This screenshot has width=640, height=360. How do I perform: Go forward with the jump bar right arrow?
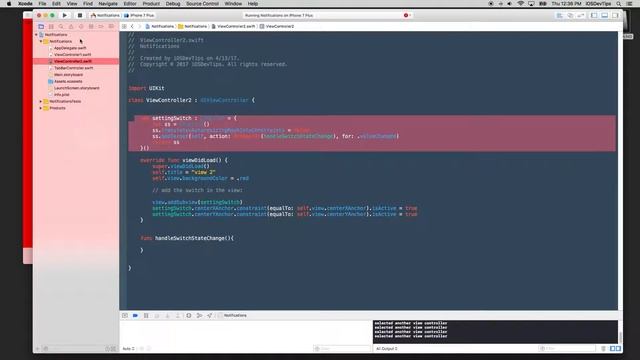(x=139, y=27)
